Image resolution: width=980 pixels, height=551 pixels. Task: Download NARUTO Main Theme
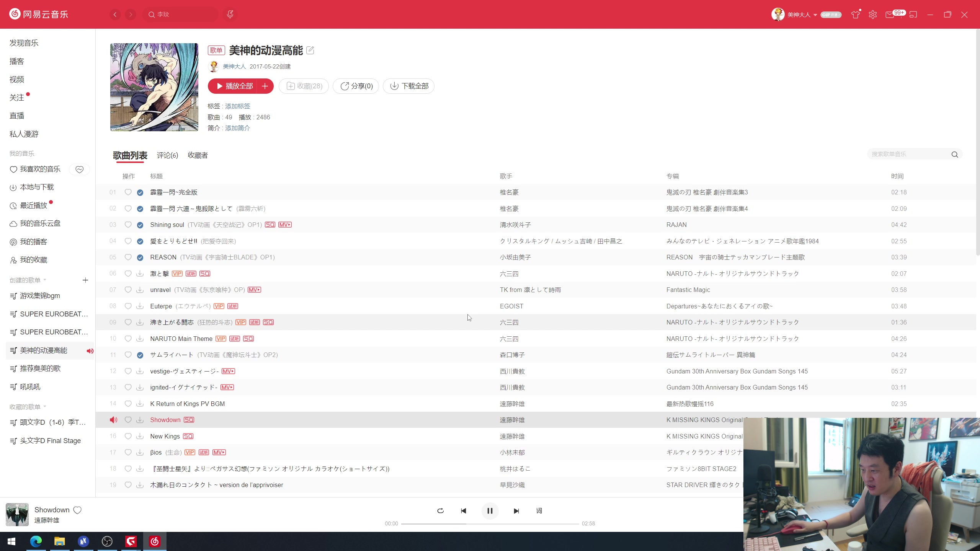[x=140, y=339]
